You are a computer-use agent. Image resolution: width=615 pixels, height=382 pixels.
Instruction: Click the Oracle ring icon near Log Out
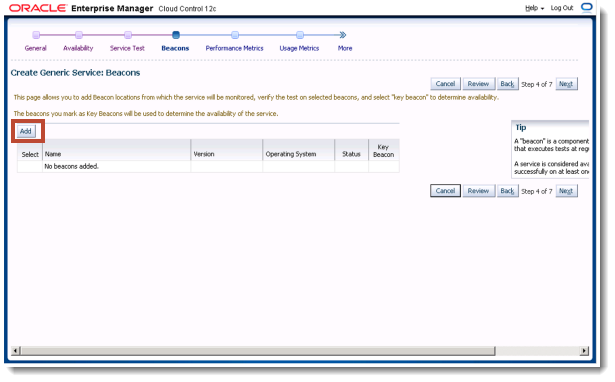pyautogui.click(x=587, y=7)
